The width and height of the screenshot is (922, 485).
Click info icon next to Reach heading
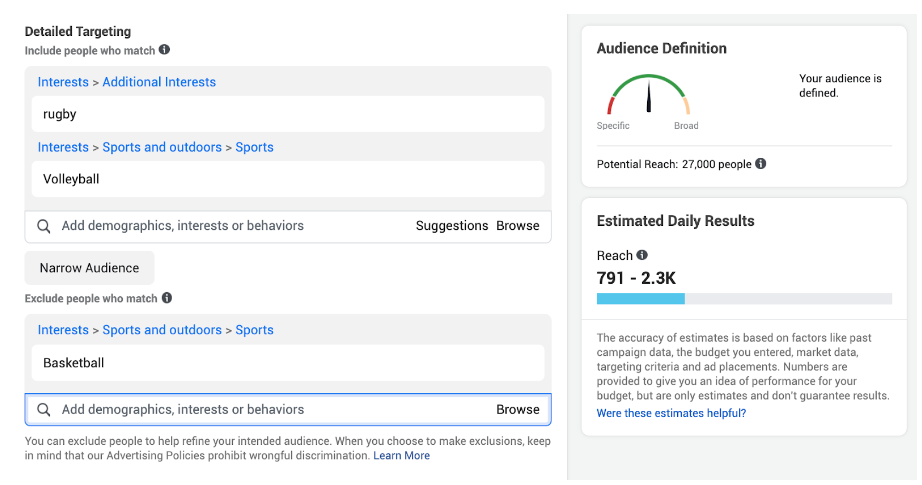point(642,255)
